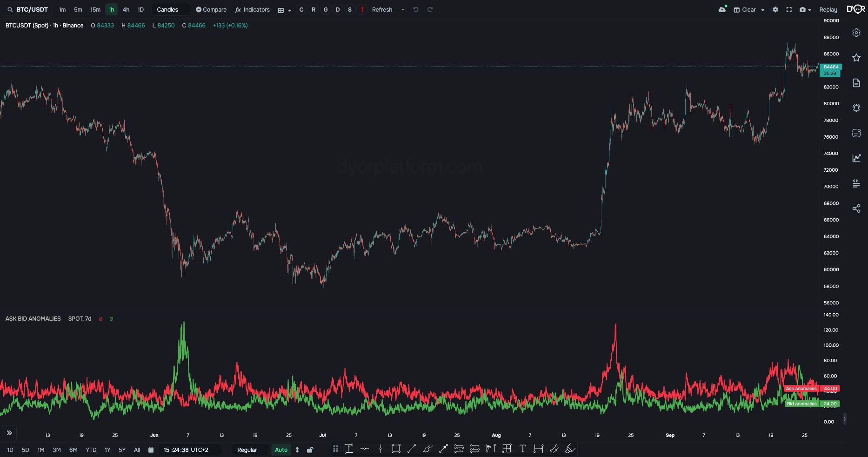Click the undo arrow icon

coord(416,9)
